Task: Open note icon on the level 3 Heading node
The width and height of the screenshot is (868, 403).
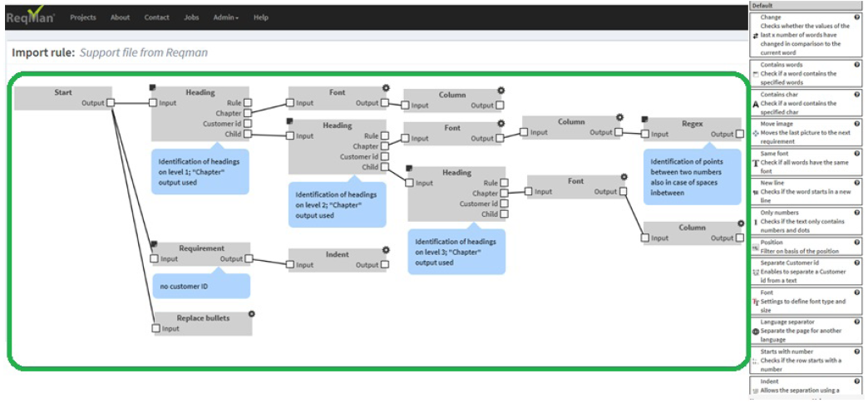Action: point(409,168)
